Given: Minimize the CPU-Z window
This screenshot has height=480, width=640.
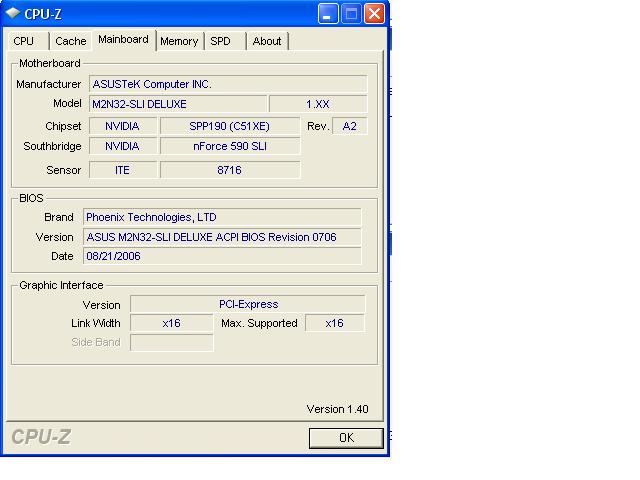Looking at the screenshot, I should point(328,14).
